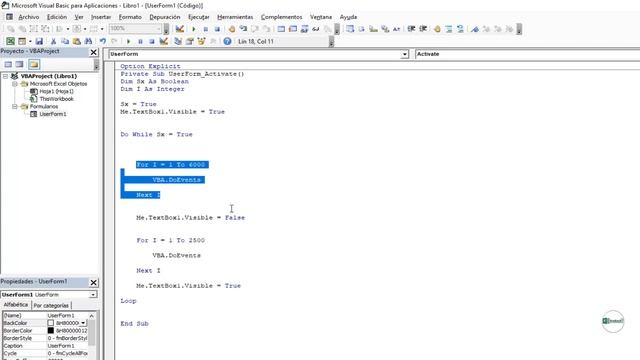The image size is (640, 360).
Task: Open the BackColor value dropdown arrow
Action: tap(83, 323)
